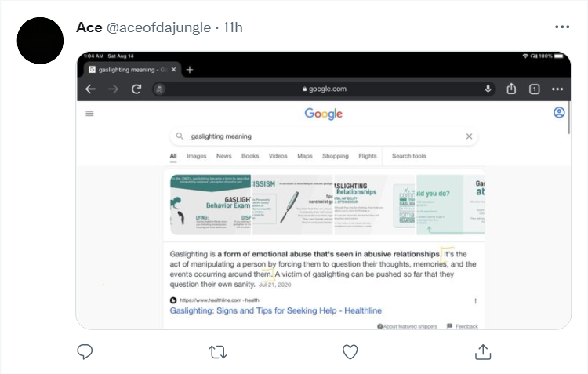
Task: Open the narcissism pen image thumbnail
Action: pyautogui.click(x=292, y=205)
